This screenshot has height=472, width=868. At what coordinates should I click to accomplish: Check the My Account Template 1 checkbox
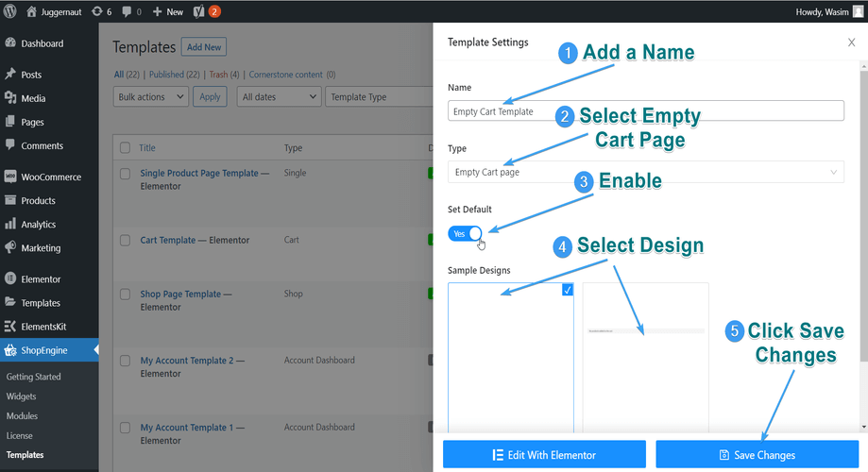[125, 428]
